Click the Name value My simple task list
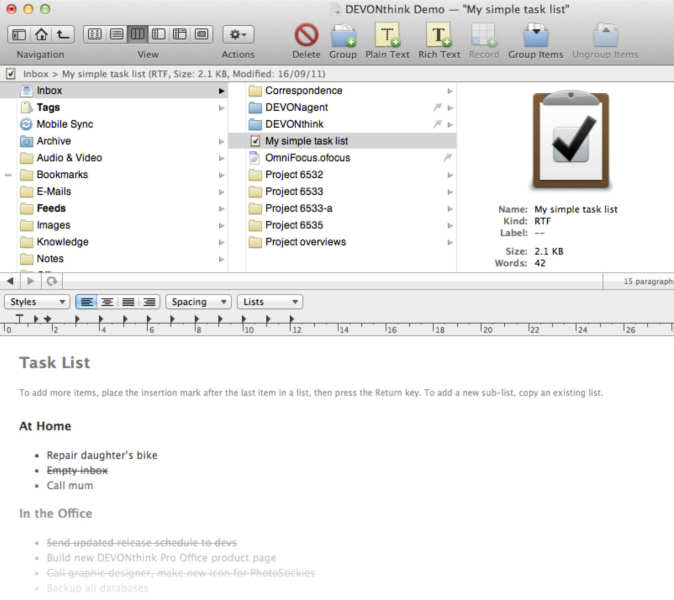 tap(576, 209)
